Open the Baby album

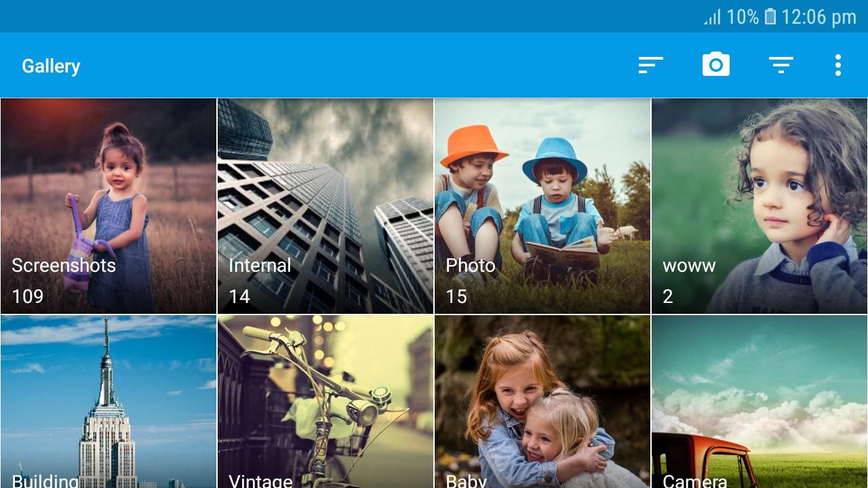point(542,402)
